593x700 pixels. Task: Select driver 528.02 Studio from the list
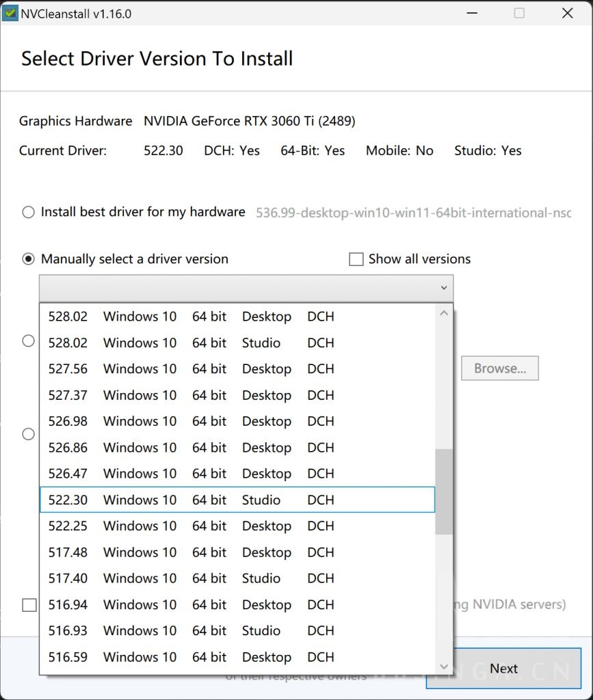tap(205, 342)
